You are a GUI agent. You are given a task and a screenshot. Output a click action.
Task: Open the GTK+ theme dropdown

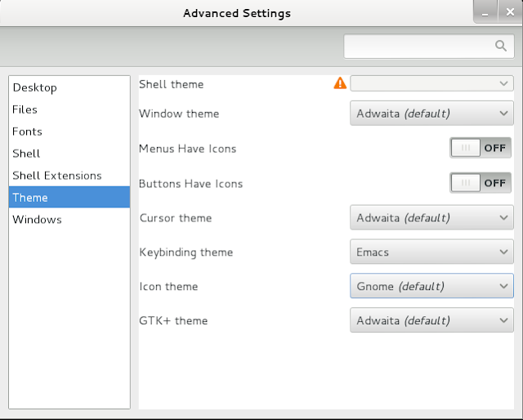point(431,320)
